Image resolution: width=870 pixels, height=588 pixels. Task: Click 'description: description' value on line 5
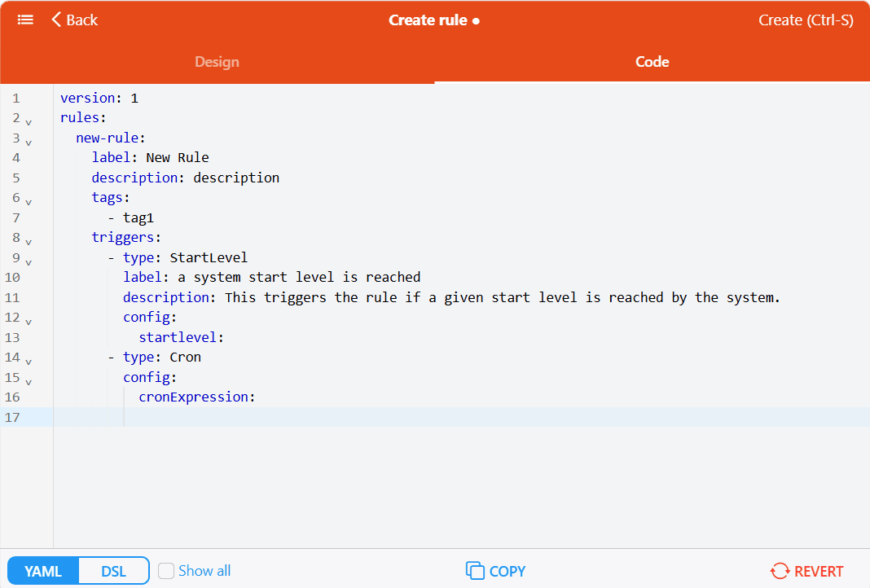pyautogui.click(x=236, y=178)
